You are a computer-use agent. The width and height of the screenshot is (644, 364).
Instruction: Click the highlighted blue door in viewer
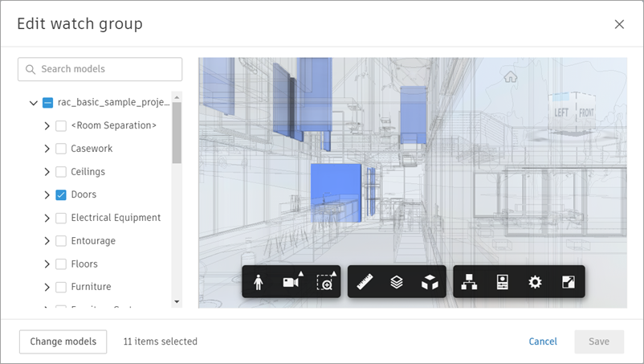[x=336, y=193]
